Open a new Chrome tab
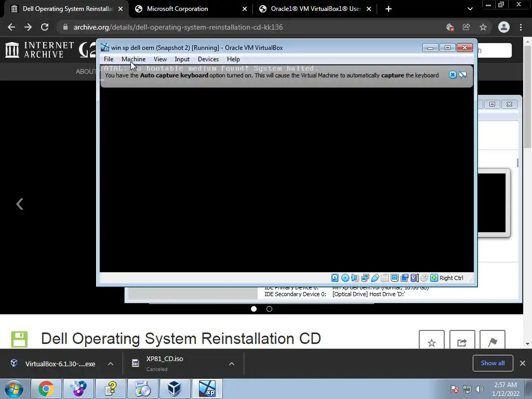The height and width of the screenshot is (399, 532). (389, 9)
